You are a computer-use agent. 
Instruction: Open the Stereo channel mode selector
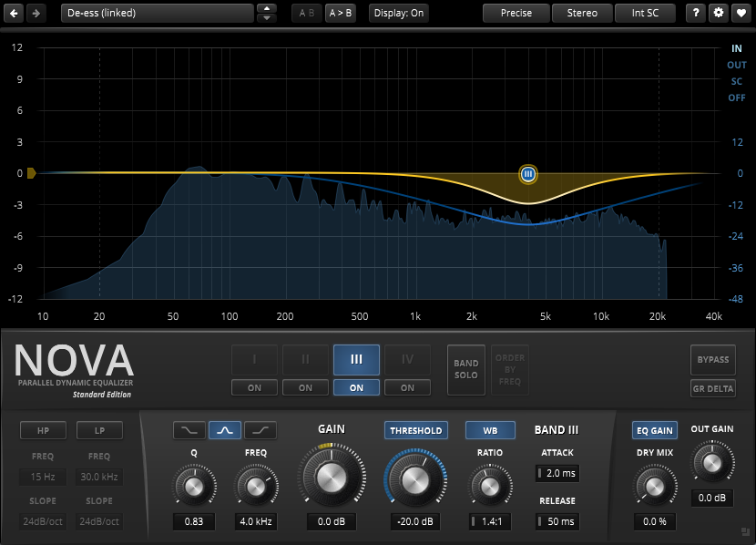coord(582,13)
